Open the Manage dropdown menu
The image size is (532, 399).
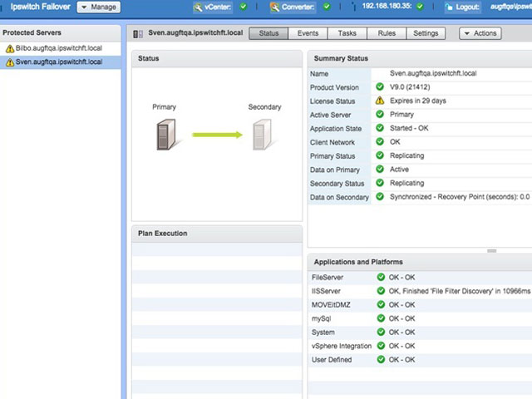pos(99,7)
